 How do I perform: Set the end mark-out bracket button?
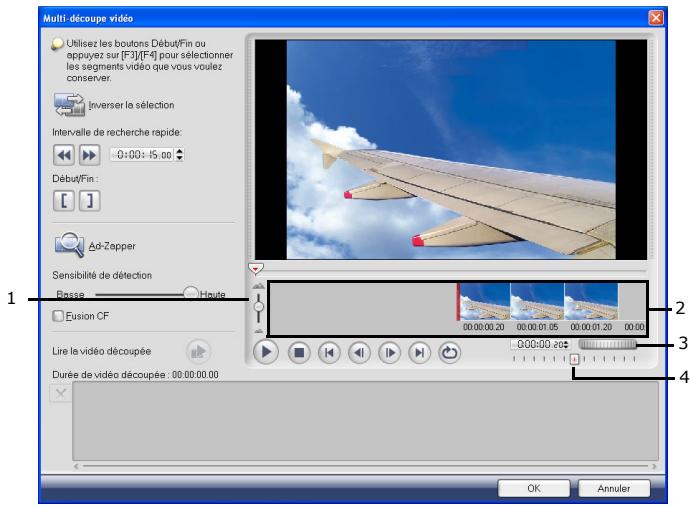tap(89, 201)
